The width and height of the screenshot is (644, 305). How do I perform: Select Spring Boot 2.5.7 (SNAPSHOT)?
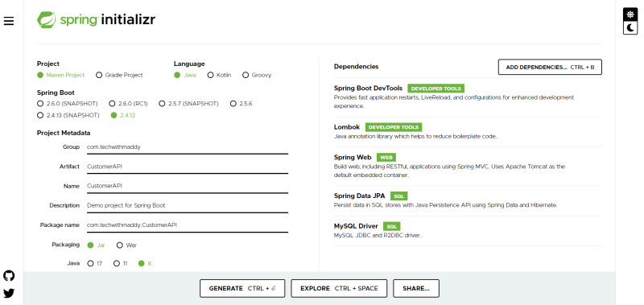point(189,104)
